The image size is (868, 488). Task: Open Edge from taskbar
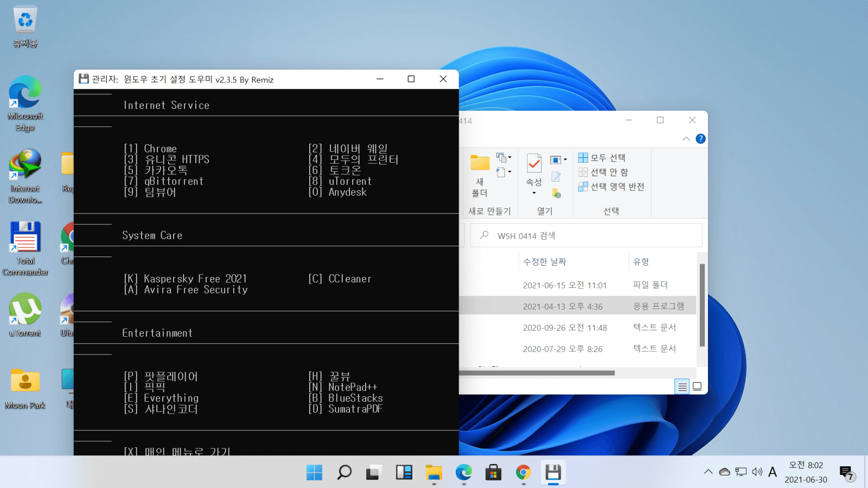click(463, 472)
